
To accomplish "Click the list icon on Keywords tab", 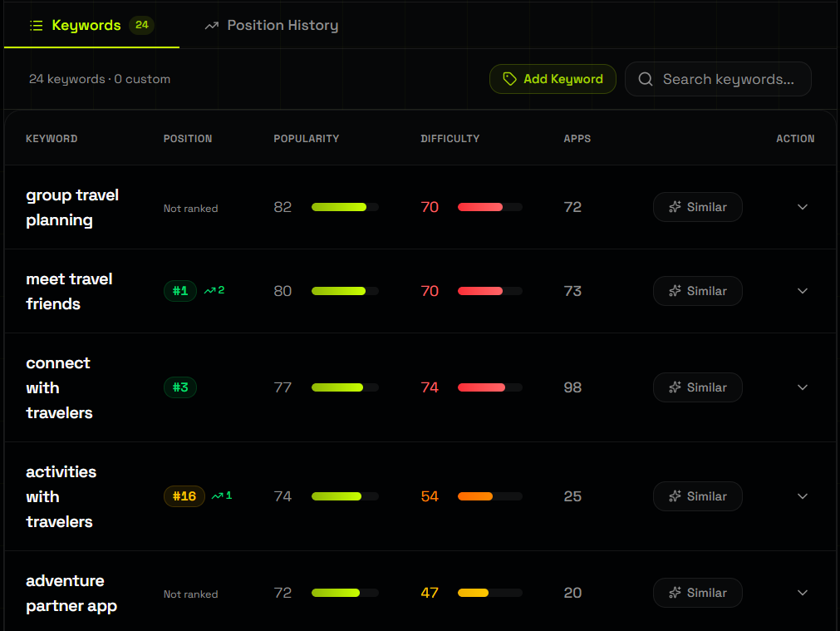I will 36,26.
